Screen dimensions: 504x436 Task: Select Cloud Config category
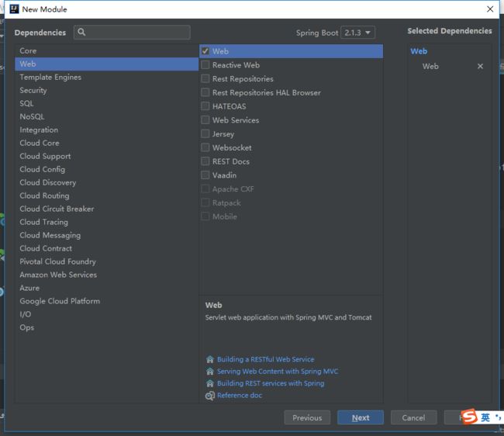pos(106,169)
